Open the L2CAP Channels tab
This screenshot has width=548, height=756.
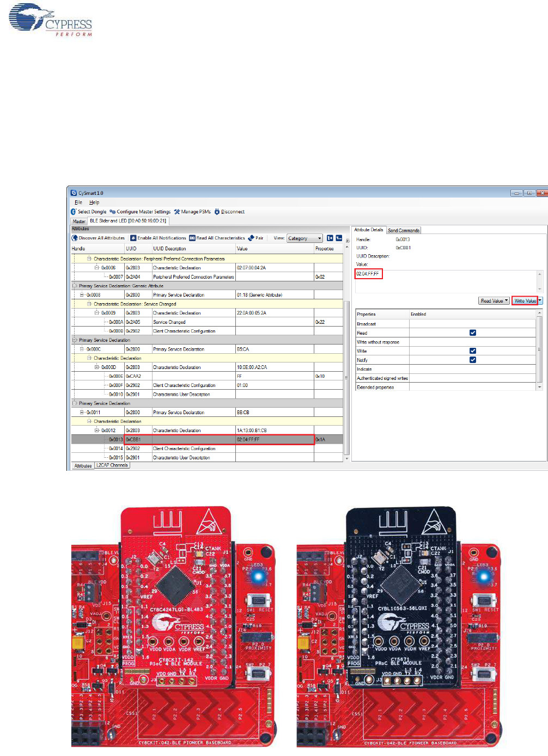tap(112, 465)
